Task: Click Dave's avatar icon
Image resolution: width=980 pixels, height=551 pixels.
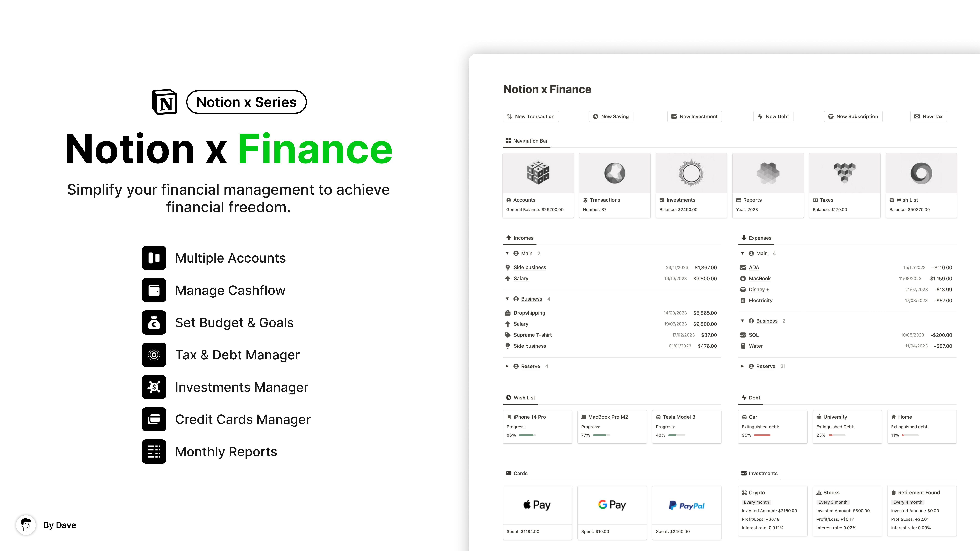Action: click(x=26, y=525)
